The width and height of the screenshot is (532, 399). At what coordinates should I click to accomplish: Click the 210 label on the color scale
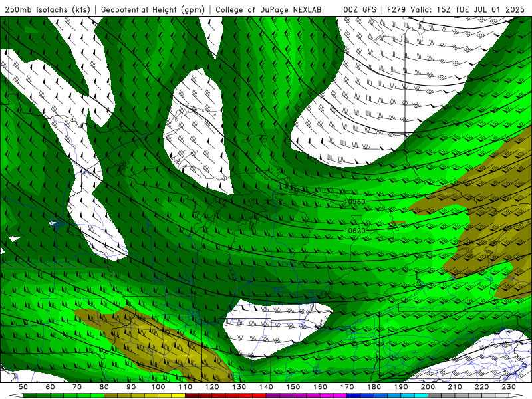(x=455, y=387)
